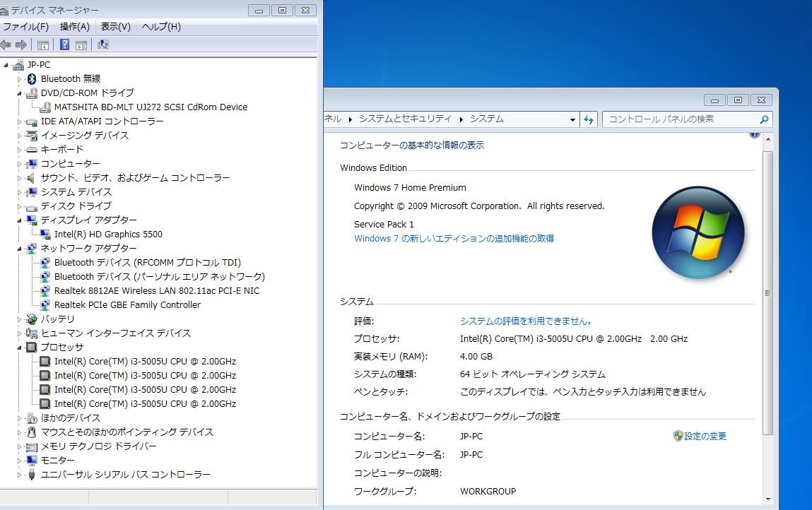Select the コンピューター tree item
This screenshot has height=510, width=812.
[x=71, y=164]
